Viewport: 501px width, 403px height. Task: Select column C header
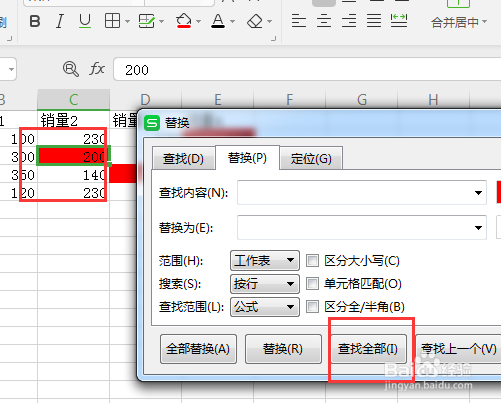coord(74,99)
